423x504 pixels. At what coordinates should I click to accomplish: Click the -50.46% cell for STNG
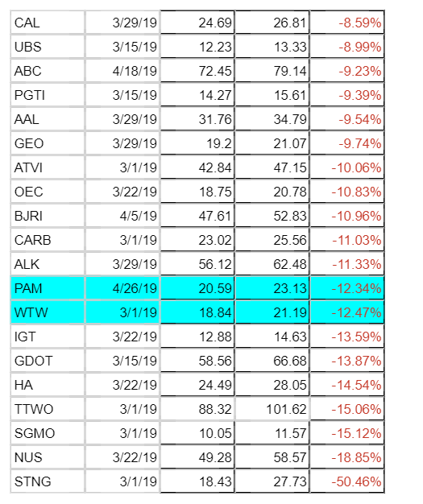[x=347, y=481]
